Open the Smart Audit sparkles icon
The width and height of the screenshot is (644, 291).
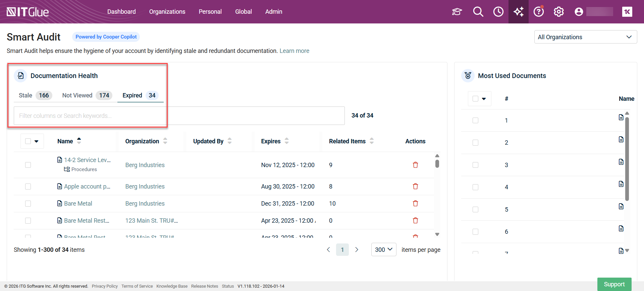(x=519, y=12)
